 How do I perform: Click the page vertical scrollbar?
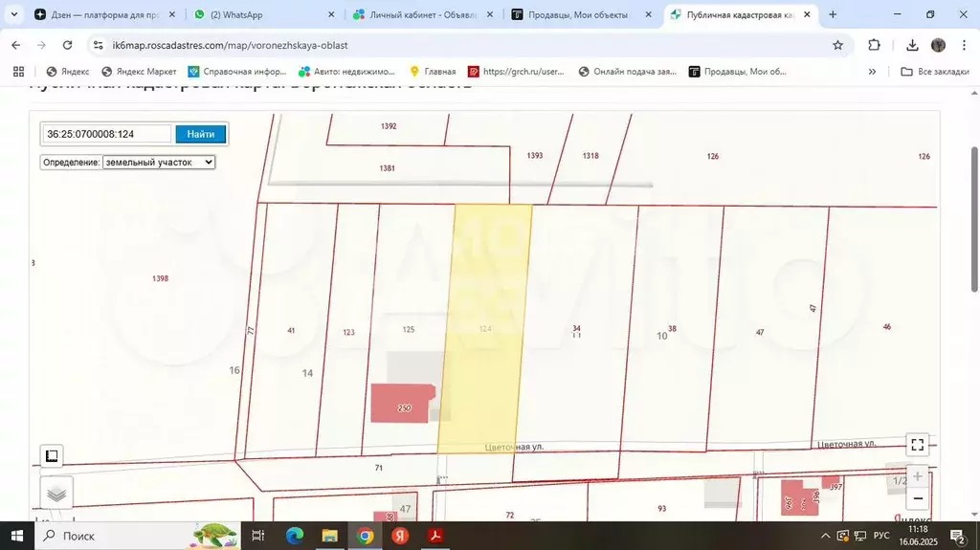[974, 219]
